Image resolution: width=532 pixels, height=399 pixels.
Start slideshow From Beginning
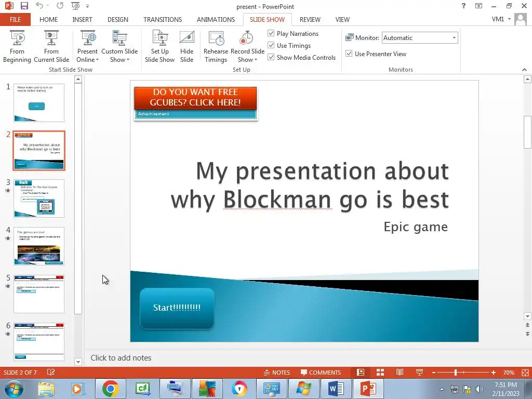tap(17, 47)
